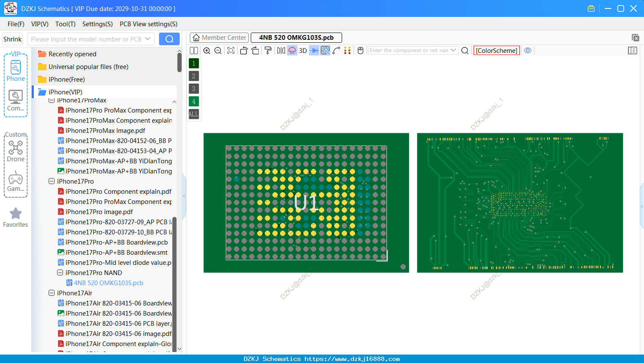This screenshot has height=363, width=644.
Task: Toggle the net highlight tool
Action: point(325,50)
